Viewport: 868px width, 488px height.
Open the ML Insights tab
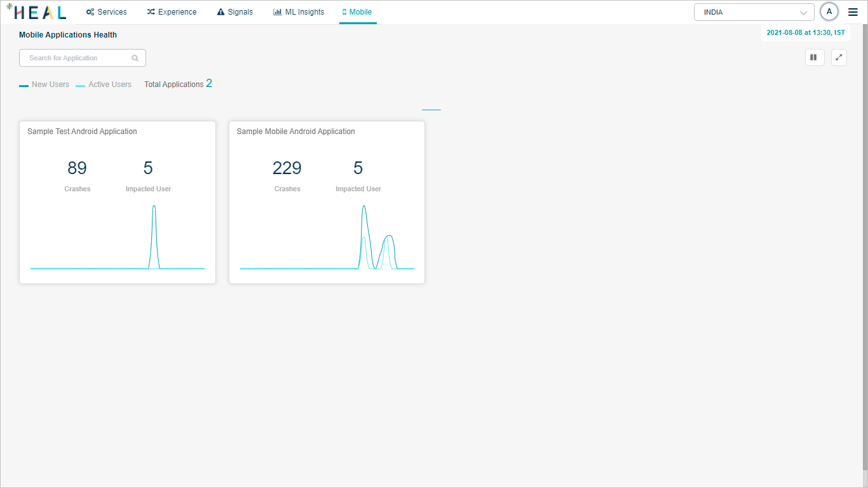point(299,12)
